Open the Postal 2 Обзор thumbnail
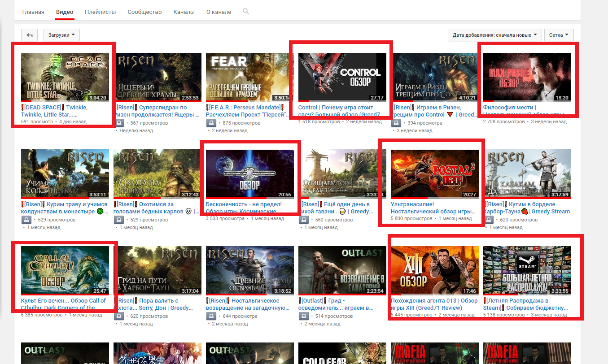This screenshot has height=364, width=608. click(x=435, y=174)
